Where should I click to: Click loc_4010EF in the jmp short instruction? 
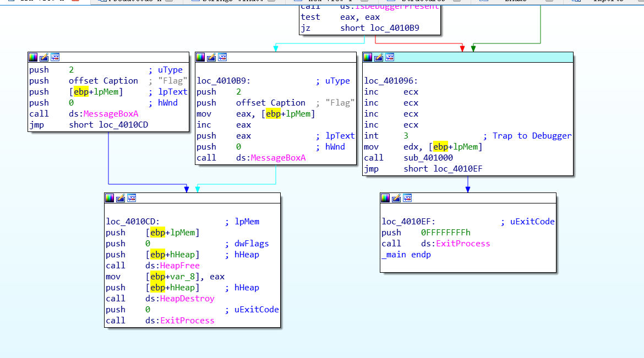pos(458,169)
